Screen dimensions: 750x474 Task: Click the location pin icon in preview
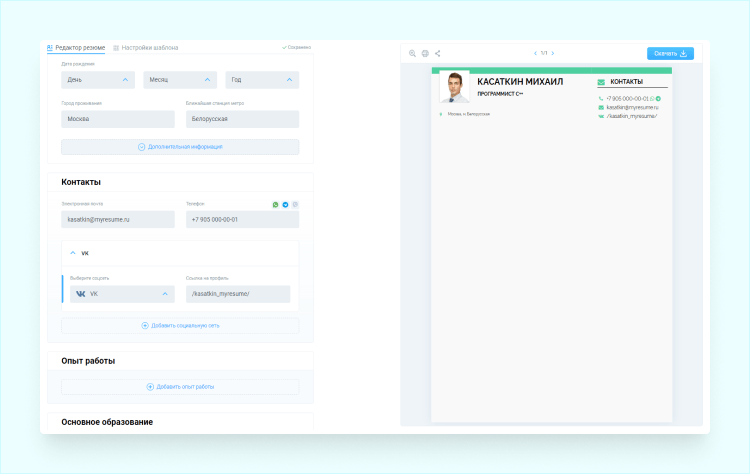point(441,114)
